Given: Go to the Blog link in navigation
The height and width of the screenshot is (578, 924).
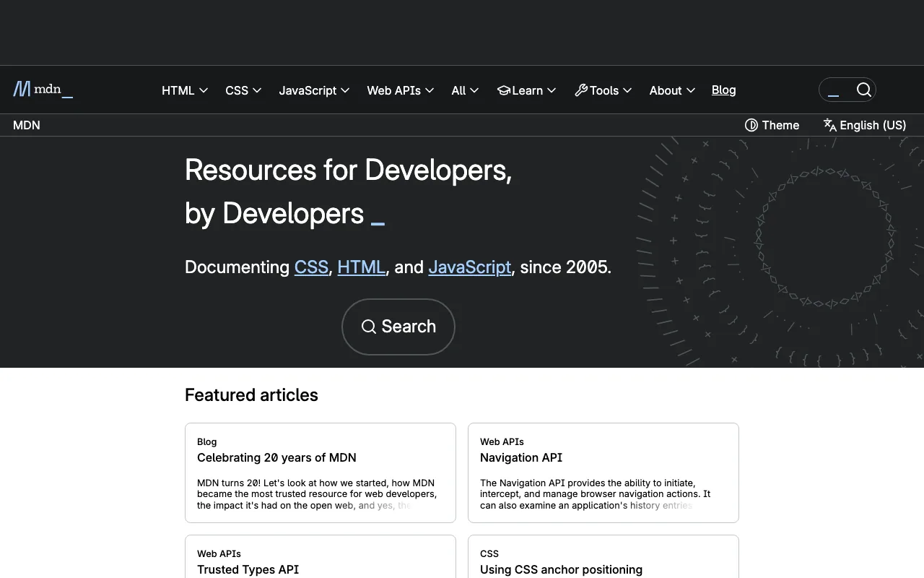Looking at the screenshot, I should (723, 90).
